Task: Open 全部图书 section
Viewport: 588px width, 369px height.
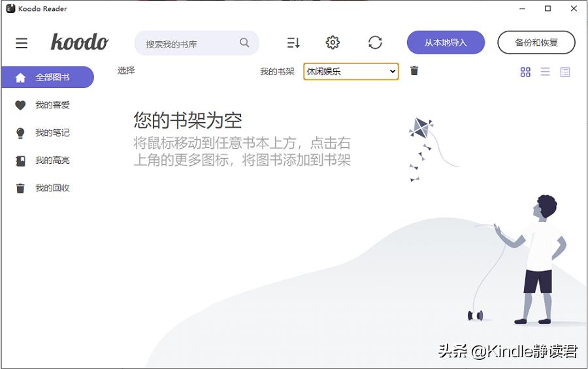Action: [48, 77]
